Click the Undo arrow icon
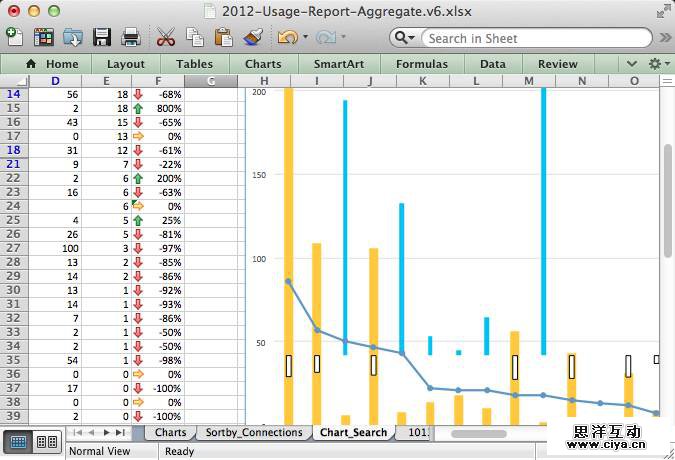This screenshot has width=675, height=460. (286, 37)
